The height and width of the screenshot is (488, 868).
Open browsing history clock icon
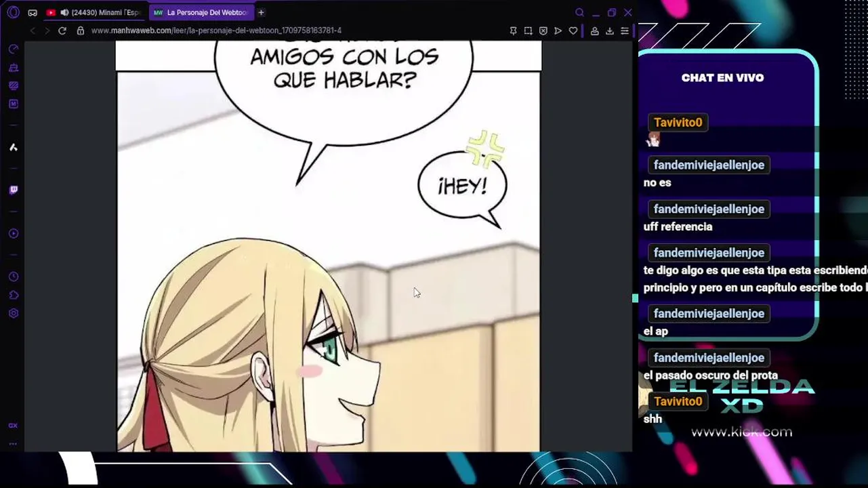coord(13,277)
